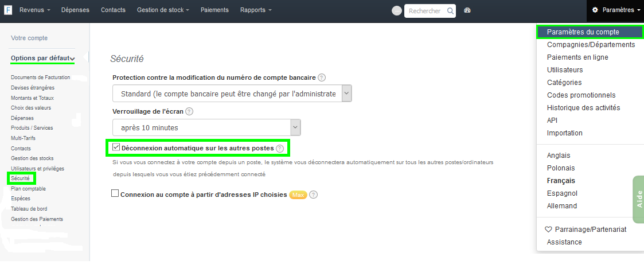
Task: Show help for Déconnexion automatique
Action: [280, 149]
